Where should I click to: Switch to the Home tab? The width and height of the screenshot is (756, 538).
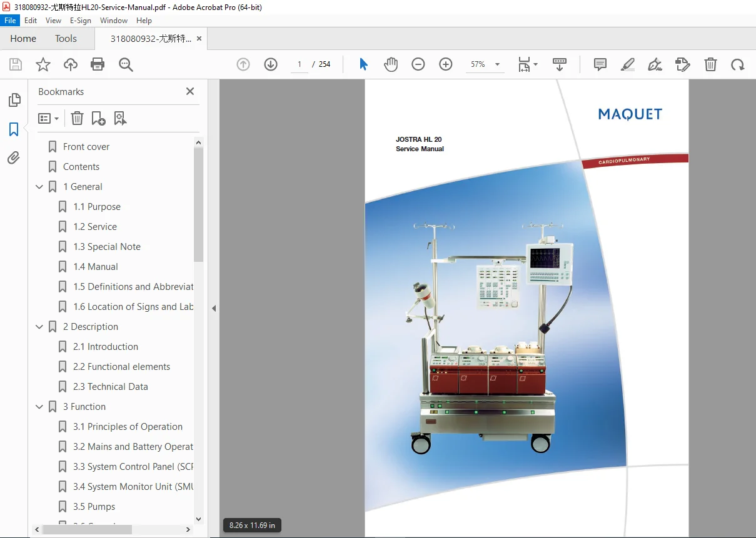point(23,38)
